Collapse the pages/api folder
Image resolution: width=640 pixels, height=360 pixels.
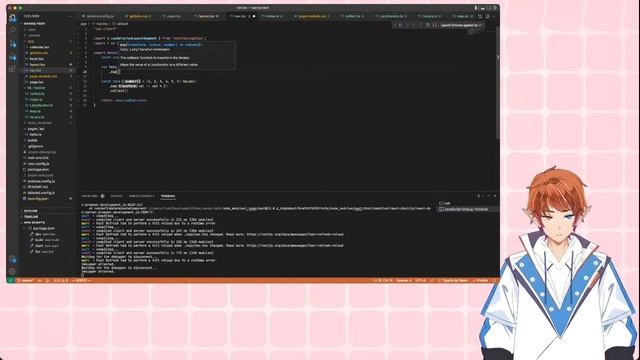coord(35,129)
